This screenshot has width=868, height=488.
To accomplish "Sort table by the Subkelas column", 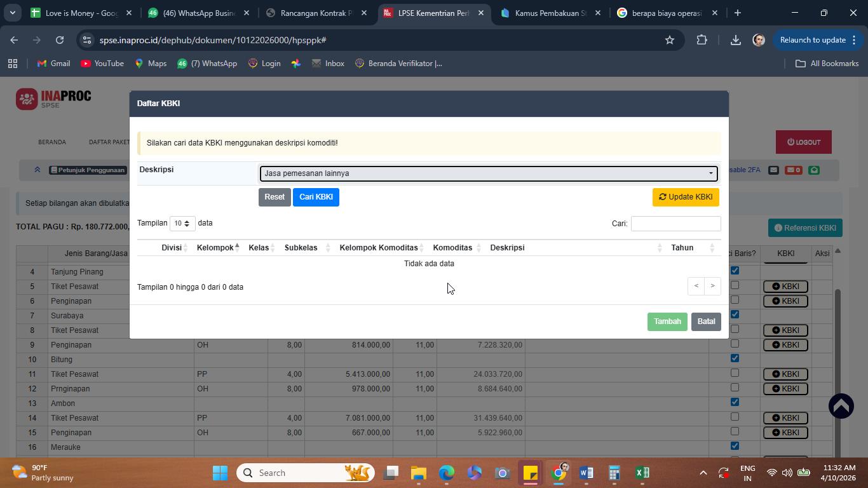I will click(307, 248).
